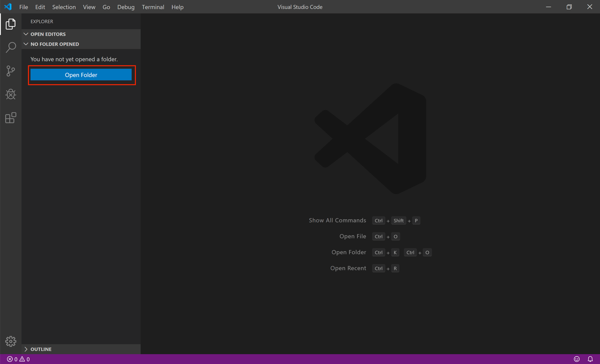Click the EXPLORER panel title
Viewport: 600px width, 364px height.
[42, 21]
